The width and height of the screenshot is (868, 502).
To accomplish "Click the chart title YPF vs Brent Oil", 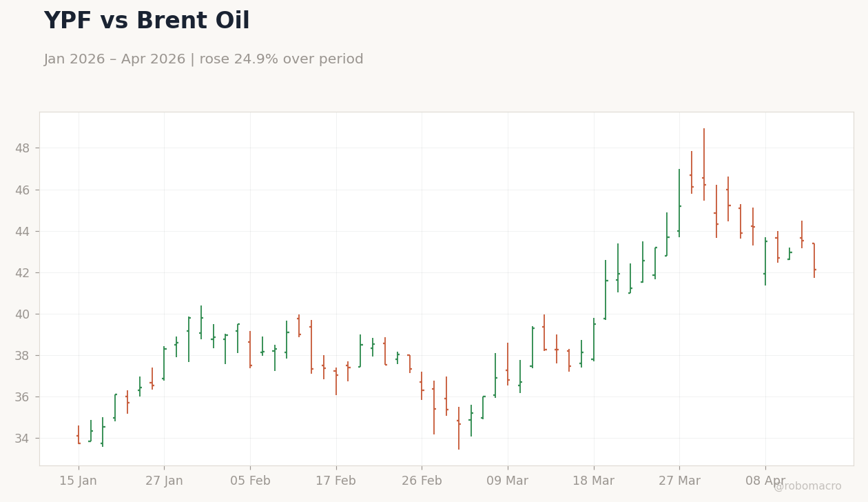I will click(x=147, y=21).
